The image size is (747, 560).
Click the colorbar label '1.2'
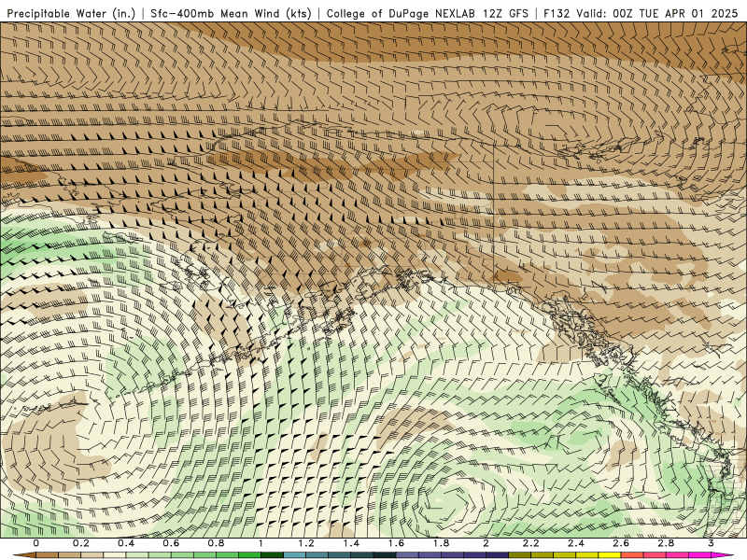click(x=306, y=543)
